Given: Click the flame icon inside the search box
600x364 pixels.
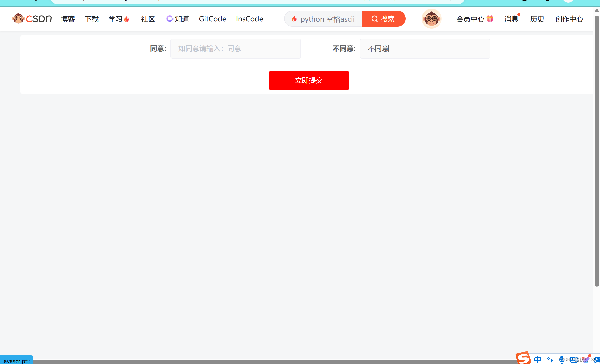Looking at the screenshot, I should click(x=295, y=19).
